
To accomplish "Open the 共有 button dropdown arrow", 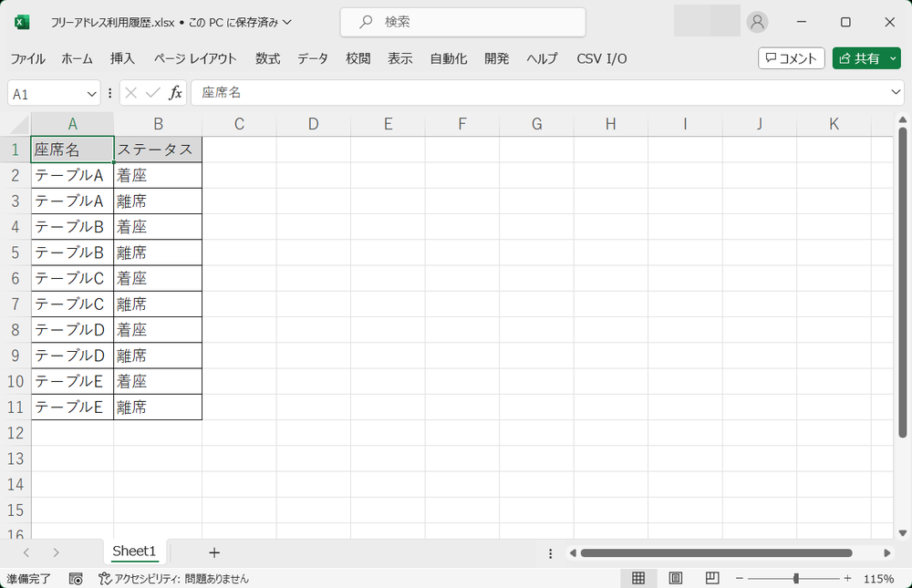I will coord(893,58).
